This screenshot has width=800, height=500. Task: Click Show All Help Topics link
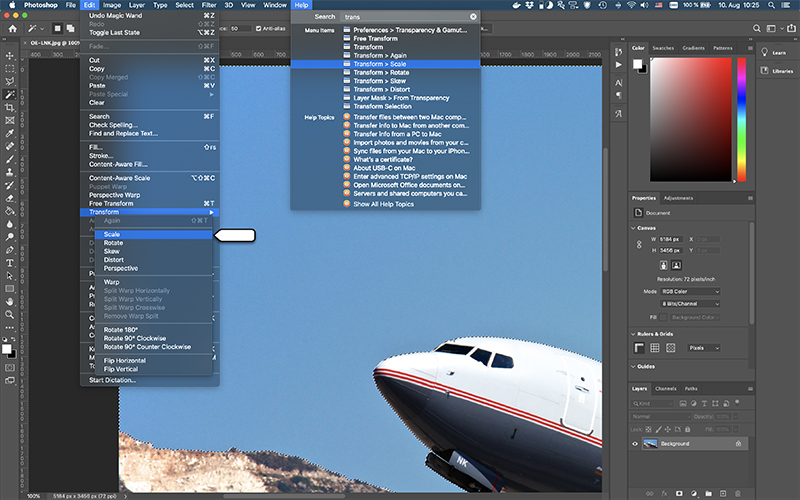(x=383, y=204)
